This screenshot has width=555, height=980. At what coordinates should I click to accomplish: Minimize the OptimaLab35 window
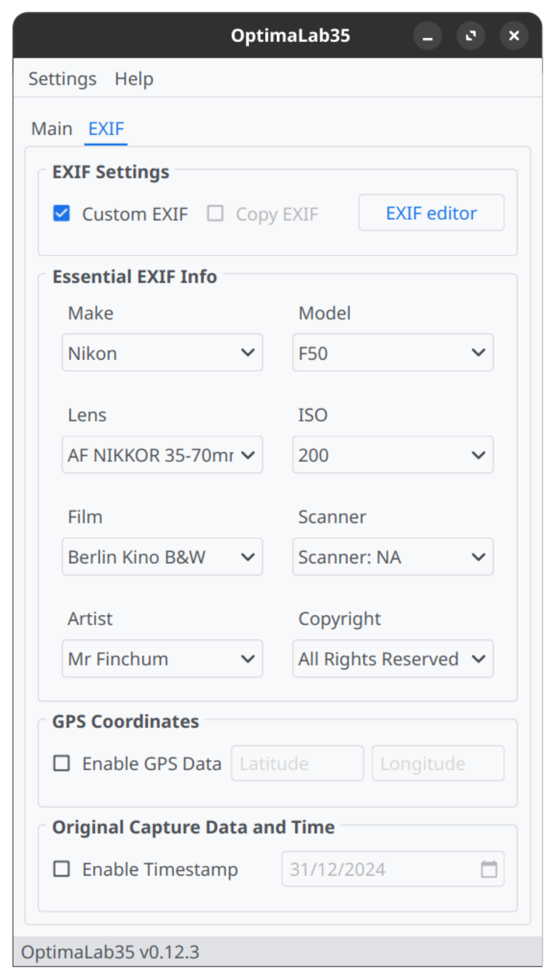pyautogui.click(x=428, y=36)
